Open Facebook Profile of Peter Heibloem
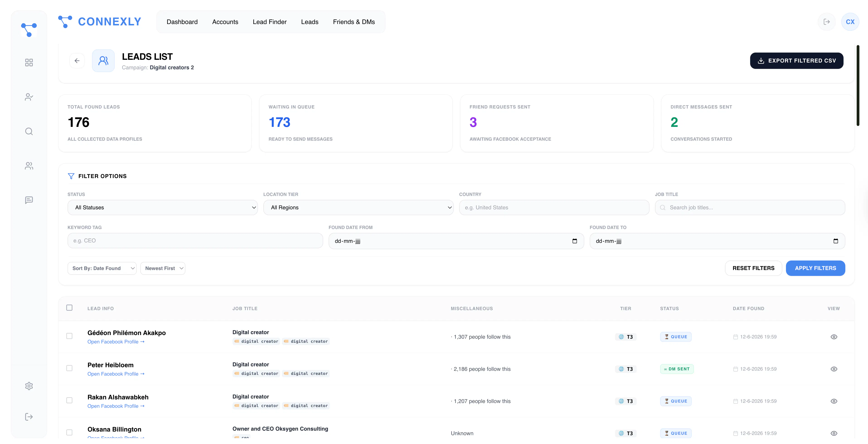Screen dimensions: 868x444 (x=116, y=374)
